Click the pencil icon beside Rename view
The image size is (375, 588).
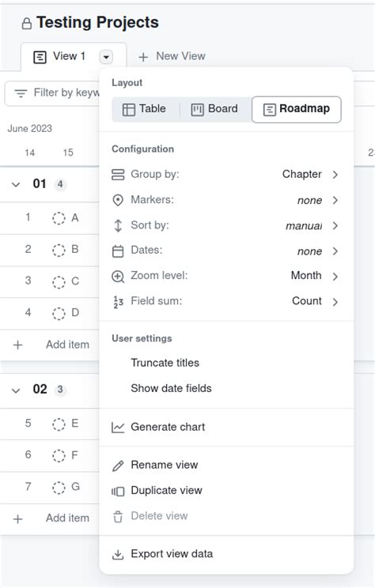tap(118, 465)
